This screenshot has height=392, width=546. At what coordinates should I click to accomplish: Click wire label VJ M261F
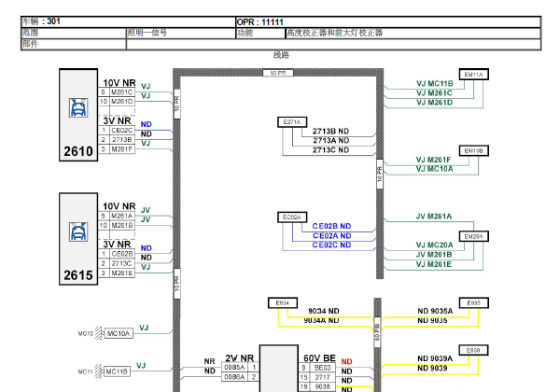click(x=433, y=160)
